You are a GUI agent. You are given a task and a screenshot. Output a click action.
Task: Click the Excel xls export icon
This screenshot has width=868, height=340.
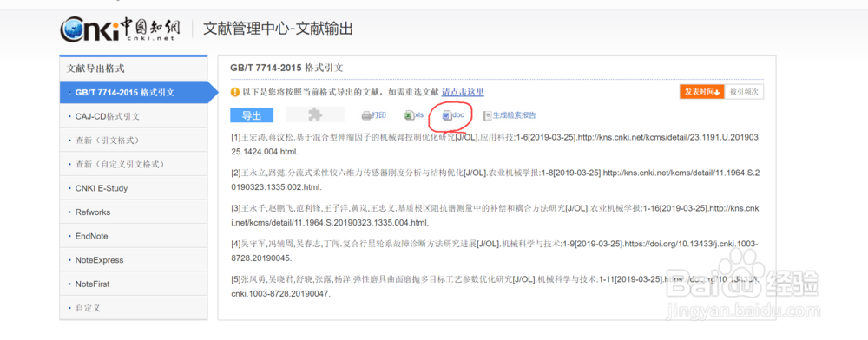point(409,115)
